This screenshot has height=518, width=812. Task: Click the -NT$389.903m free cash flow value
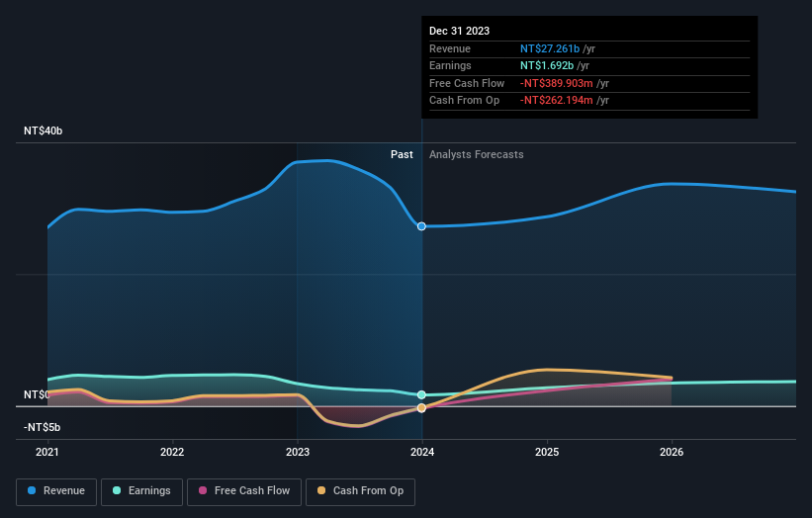[557, 83]
